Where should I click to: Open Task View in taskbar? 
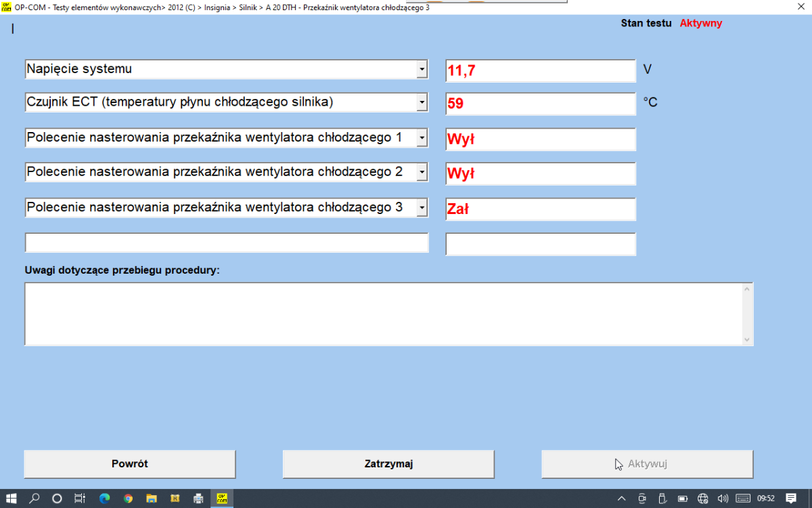tap(80, 499)
